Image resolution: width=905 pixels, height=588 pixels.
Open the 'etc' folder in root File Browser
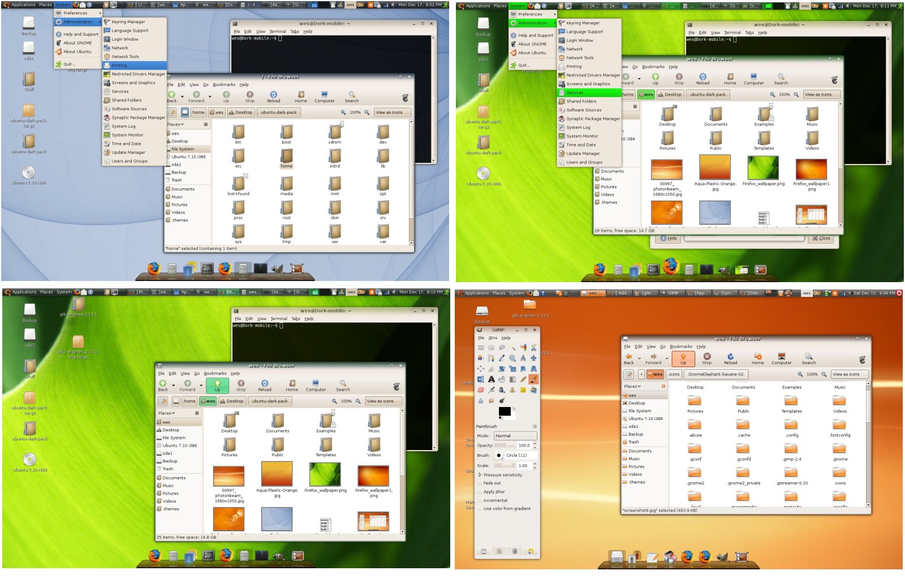[x=238, y=158]
